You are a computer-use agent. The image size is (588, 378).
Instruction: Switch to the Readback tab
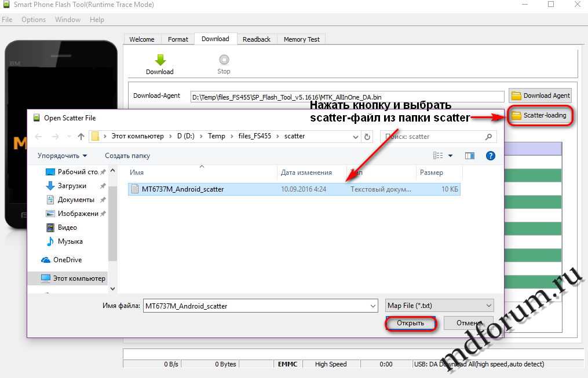256,39
